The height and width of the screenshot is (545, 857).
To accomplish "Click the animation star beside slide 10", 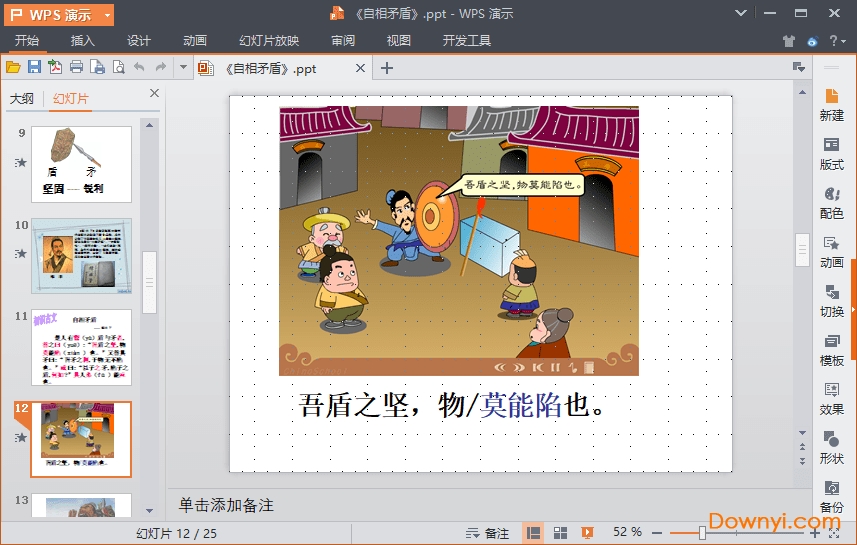I will coord(21,254).
